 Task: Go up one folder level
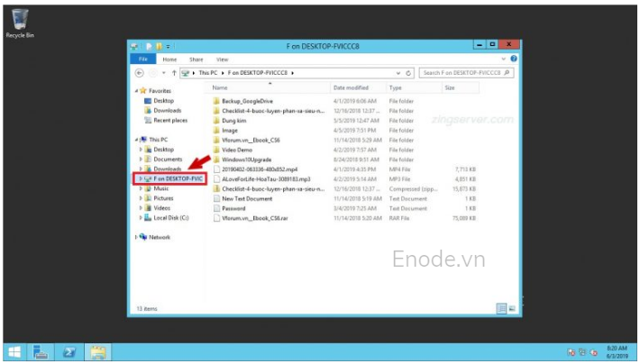point(174,73)
